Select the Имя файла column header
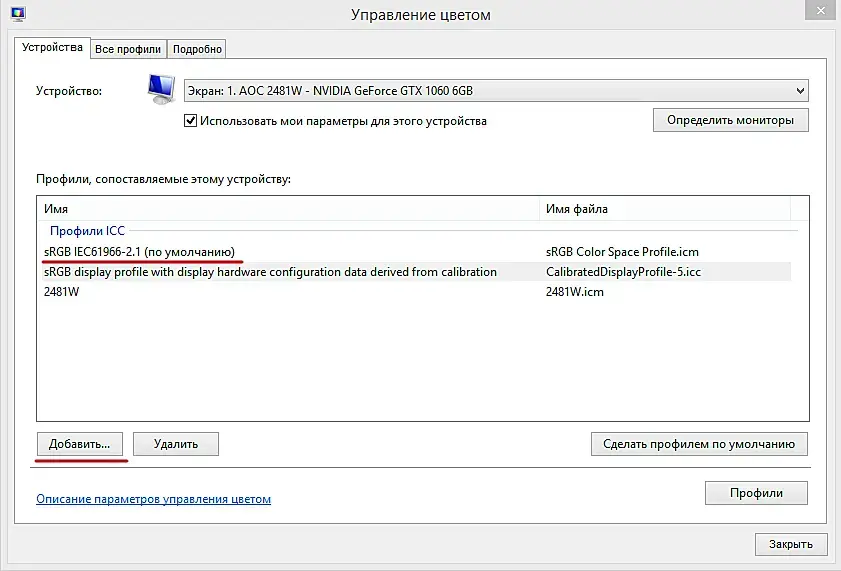841x571 pixels. pyautogui.click(x=665, y=209)
